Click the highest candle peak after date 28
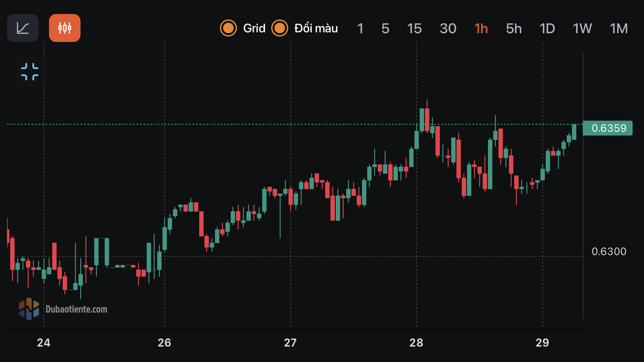This screenshot has width=644, height=362. coord(427,117)
